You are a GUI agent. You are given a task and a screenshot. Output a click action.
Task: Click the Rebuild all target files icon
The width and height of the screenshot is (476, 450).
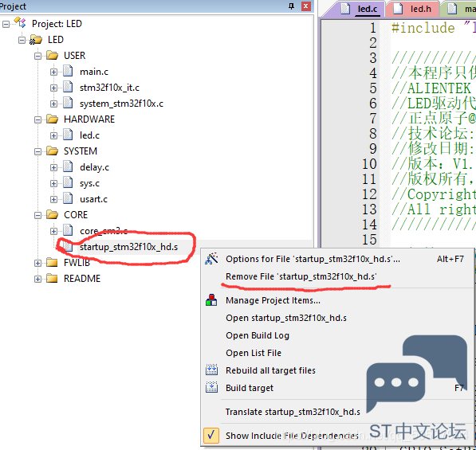click(211, 370)
